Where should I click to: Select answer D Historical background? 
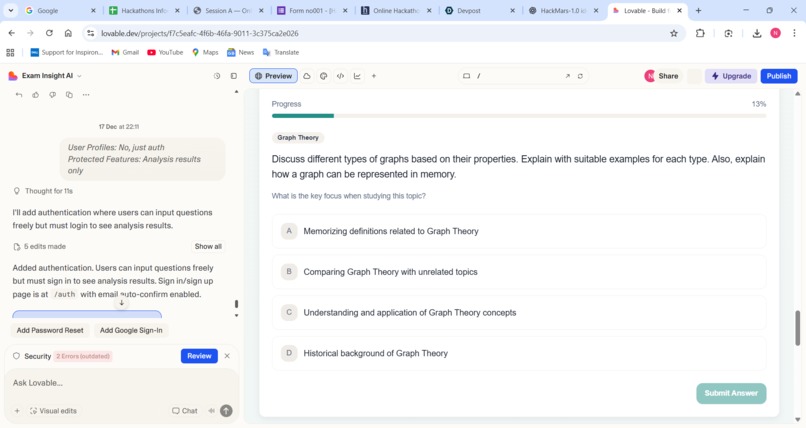[x=519, y=353]
